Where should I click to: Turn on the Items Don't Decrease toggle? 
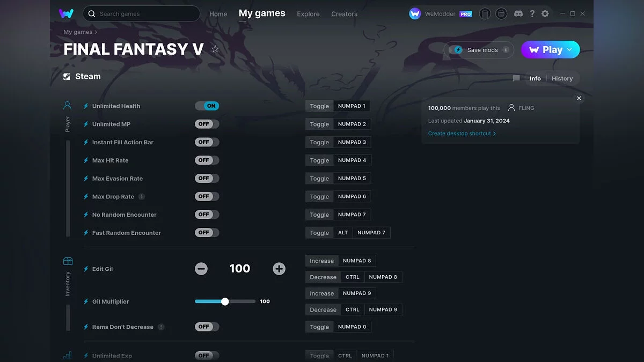click(207, 327)
